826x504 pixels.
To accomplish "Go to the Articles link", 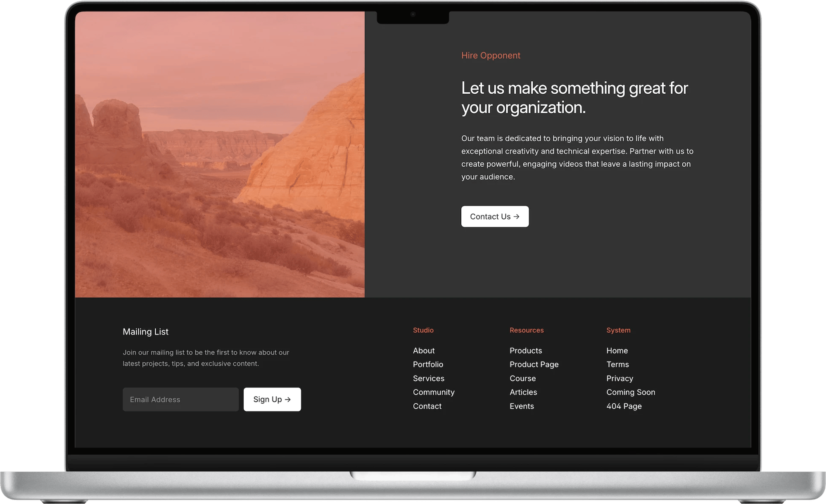I will coord(523,392).
